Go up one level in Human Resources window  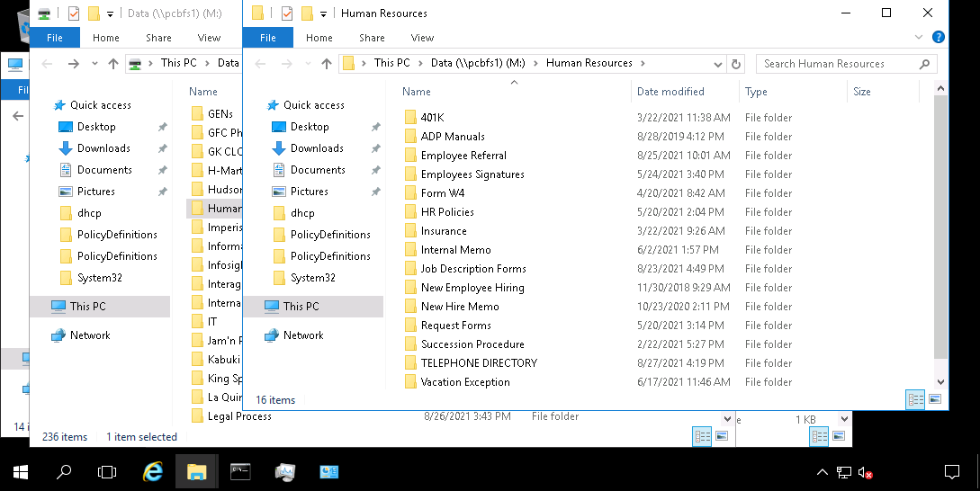coord(326,64)
